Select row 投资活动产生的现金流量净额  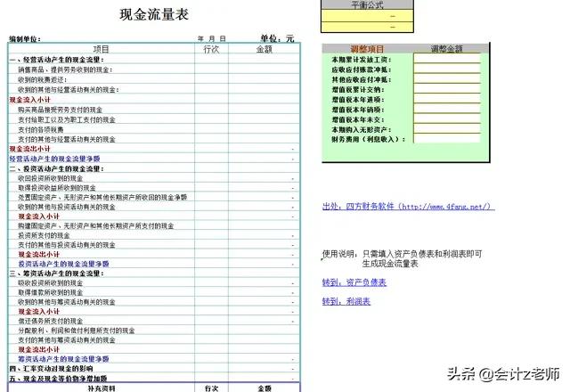pos(154,264)
